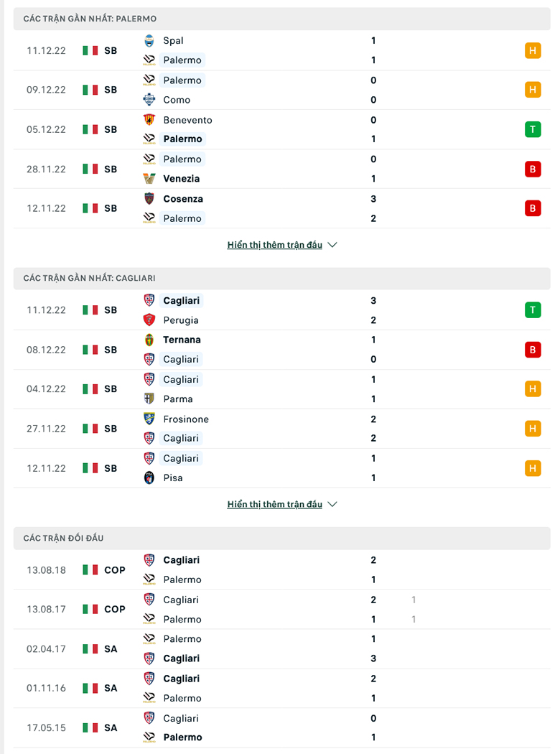560x754 pixels.
Task: Click red B badge for Venezia match
Action: click(x=533, y=169)
